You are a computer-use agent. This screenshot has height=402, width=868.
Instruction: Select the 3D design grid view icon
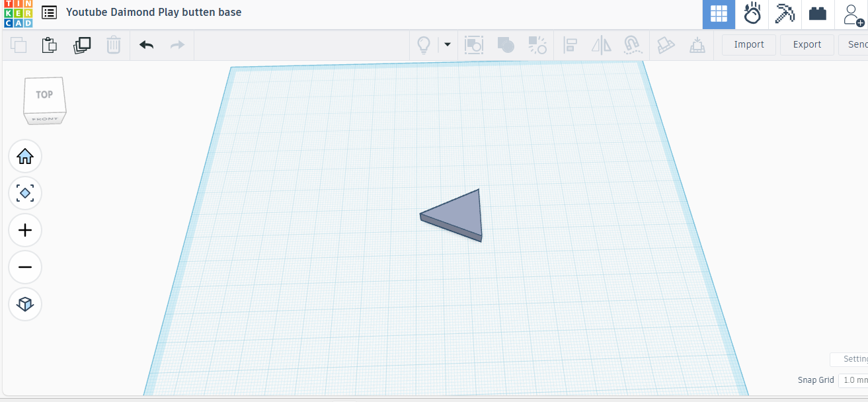pos(719,14)
